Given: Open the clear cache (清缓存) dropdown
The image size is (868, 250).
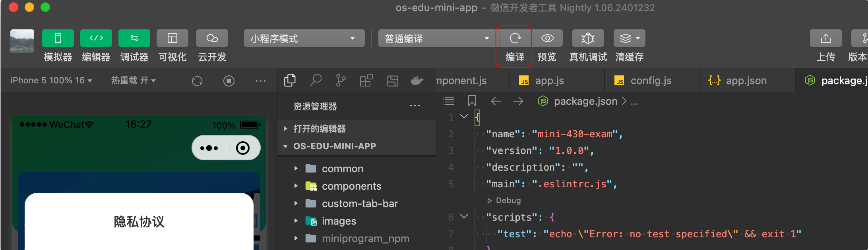Looking at the screenshot, I should click(x=630, y=38).
